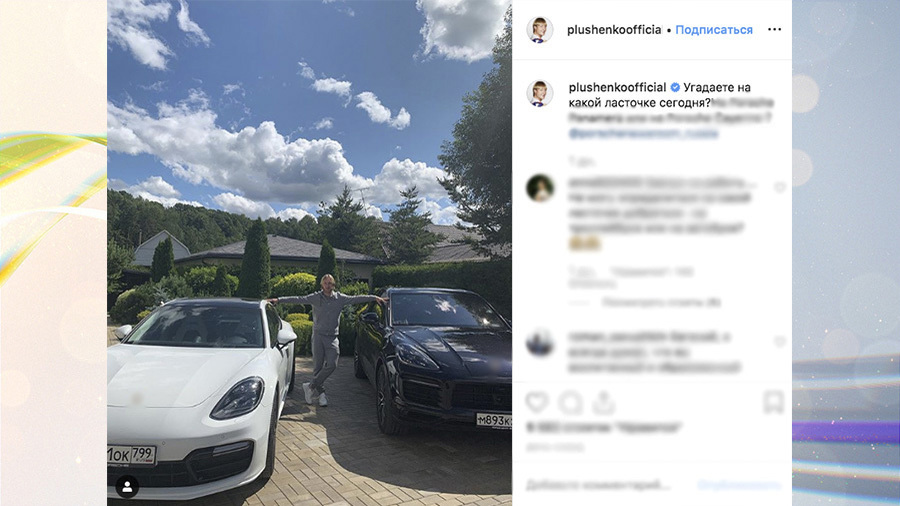Click the tagged people icon on the photo
Image resolution: width=900 pixels, height=506 pixels.
(x=127, y=487)
